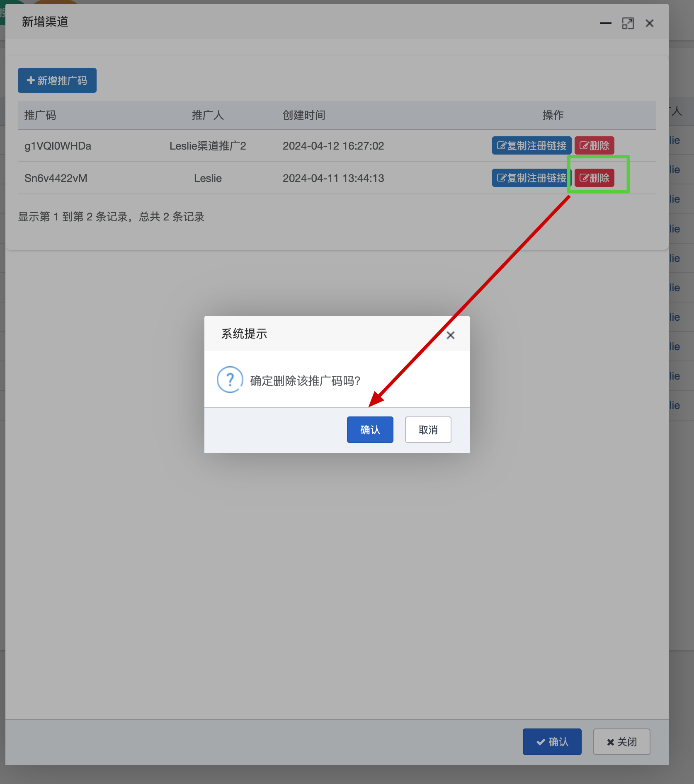Close the 新增渠道 window

(649, 24)
